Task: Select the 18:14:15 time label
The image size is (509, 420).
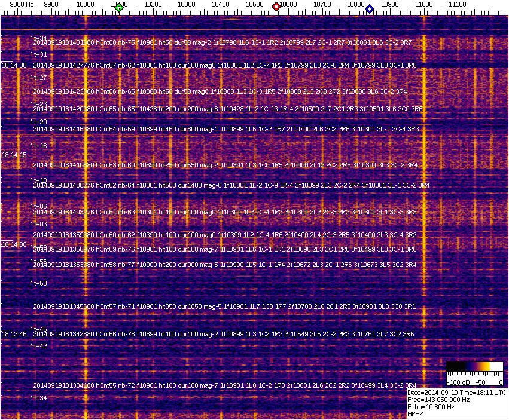Action: click(14, 155)
